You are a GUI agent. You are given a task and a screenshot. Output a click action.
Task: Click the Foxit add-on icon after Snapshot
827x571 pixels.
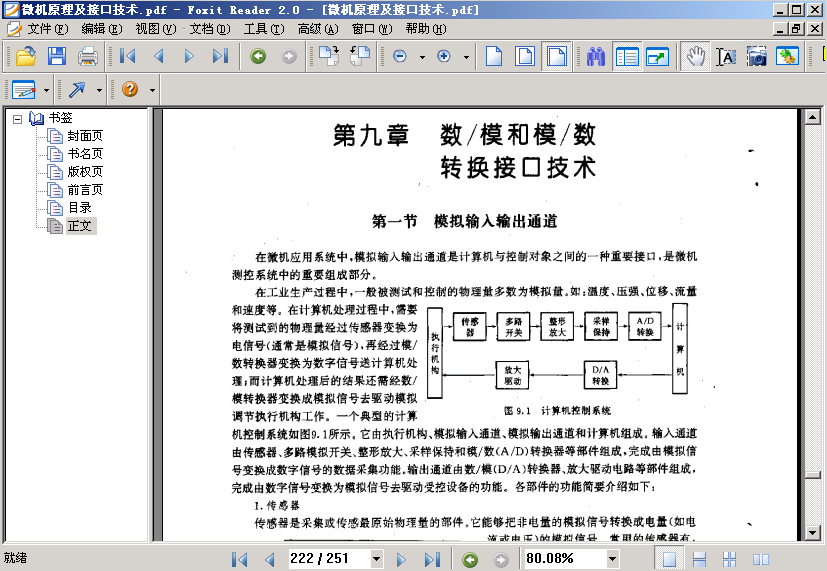[x=787, y=56]
